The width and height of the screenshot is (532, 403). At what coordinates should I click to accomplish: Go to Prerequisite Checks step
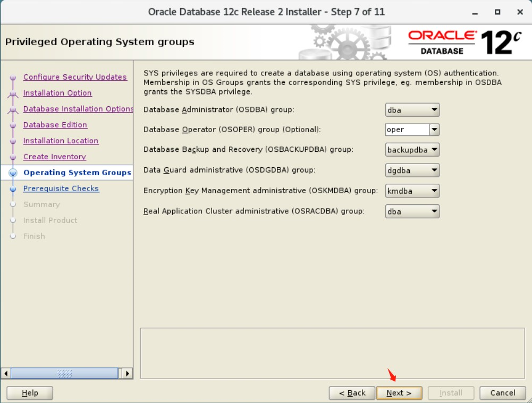pyautogui.click(x=61, y=188)
